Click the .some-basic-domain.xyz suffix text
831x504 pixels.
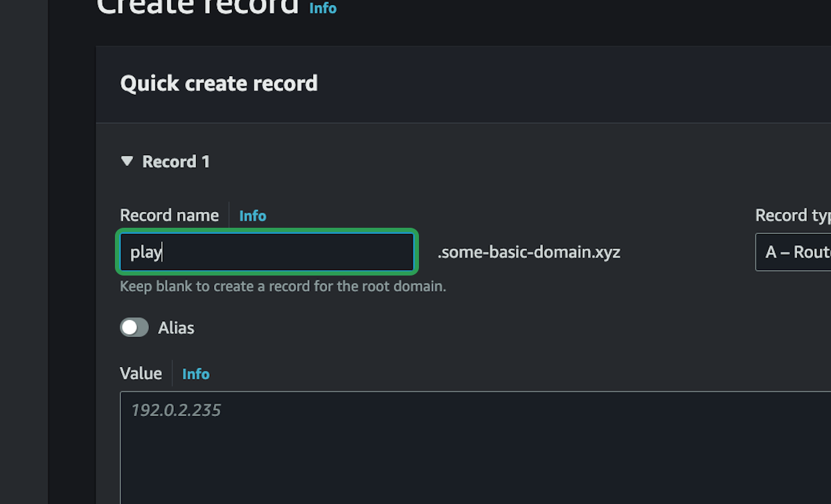pyautogui.click(x=529, y=253)
